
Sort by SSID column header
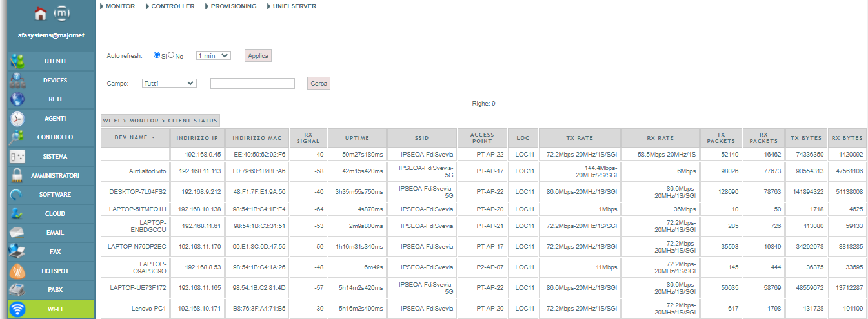[421, 138]
